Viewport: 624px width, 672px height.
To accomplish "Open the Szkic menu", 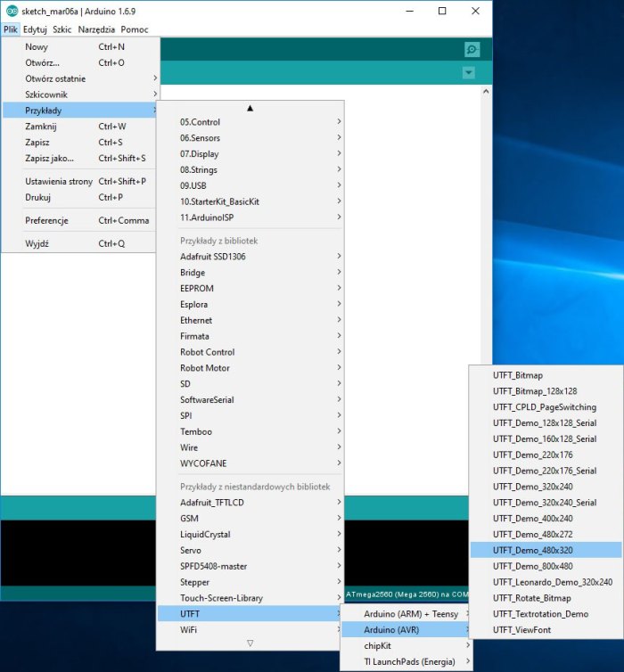I will point(62,29).
